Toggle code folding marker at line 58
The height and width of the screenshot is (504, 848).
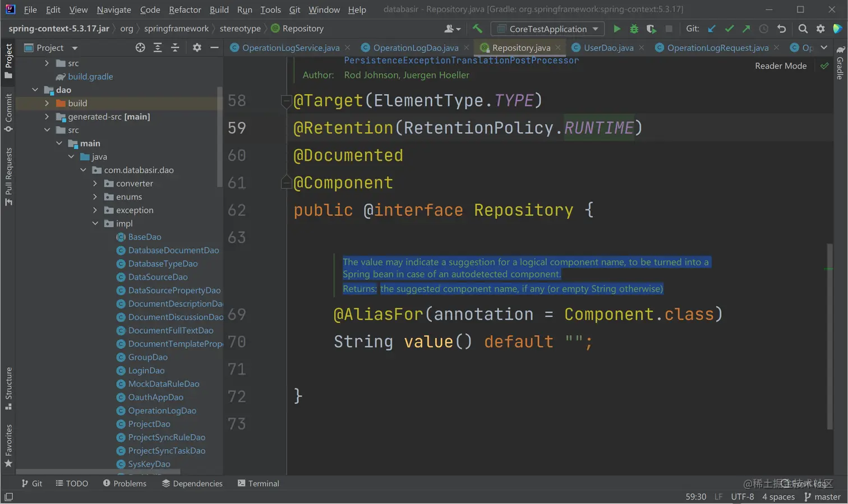(x=286, y=101)
